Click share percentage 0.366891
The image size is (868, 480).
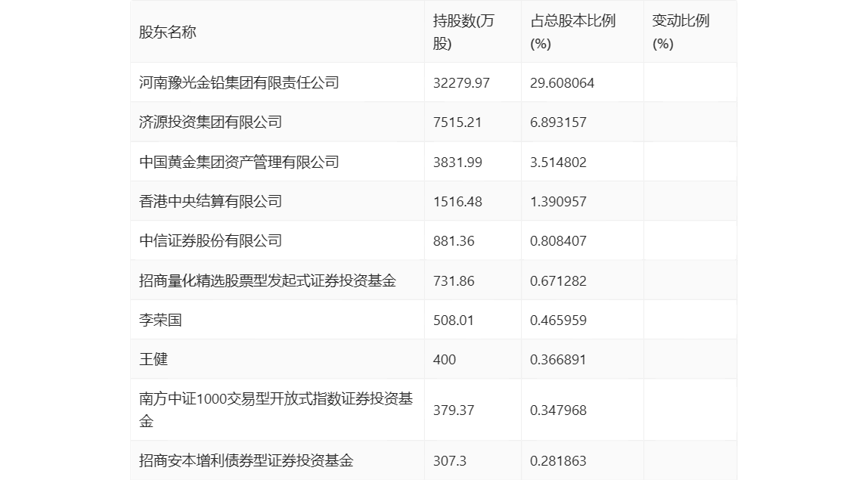[x=558, y=359]
